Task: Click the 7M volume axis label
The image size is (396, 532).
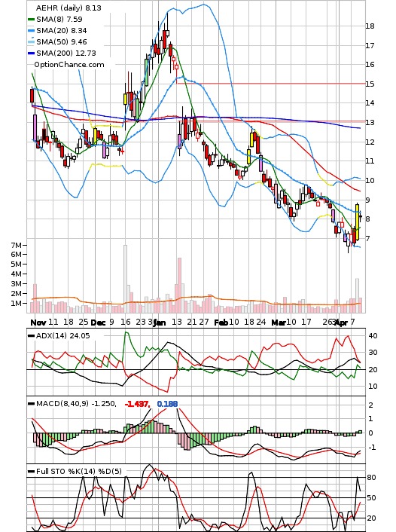Action: [17, 245]
